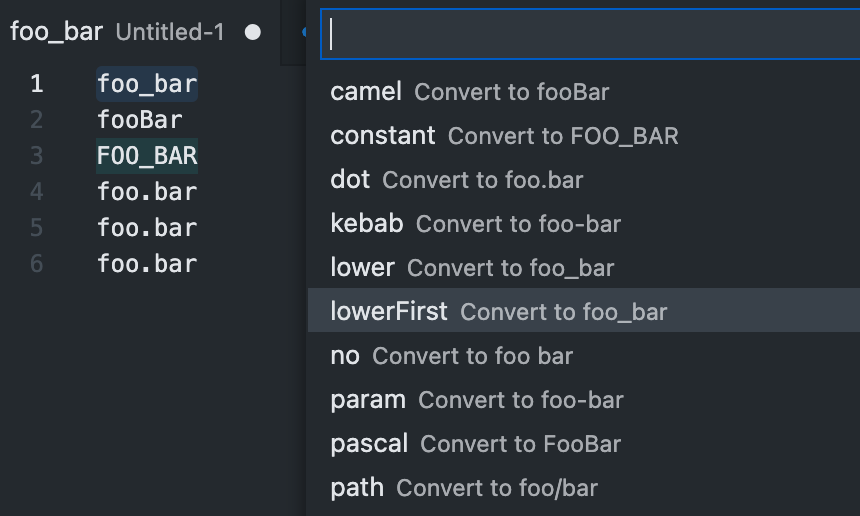
Task: Click the fooBar text on line 2
Action: 140,120
